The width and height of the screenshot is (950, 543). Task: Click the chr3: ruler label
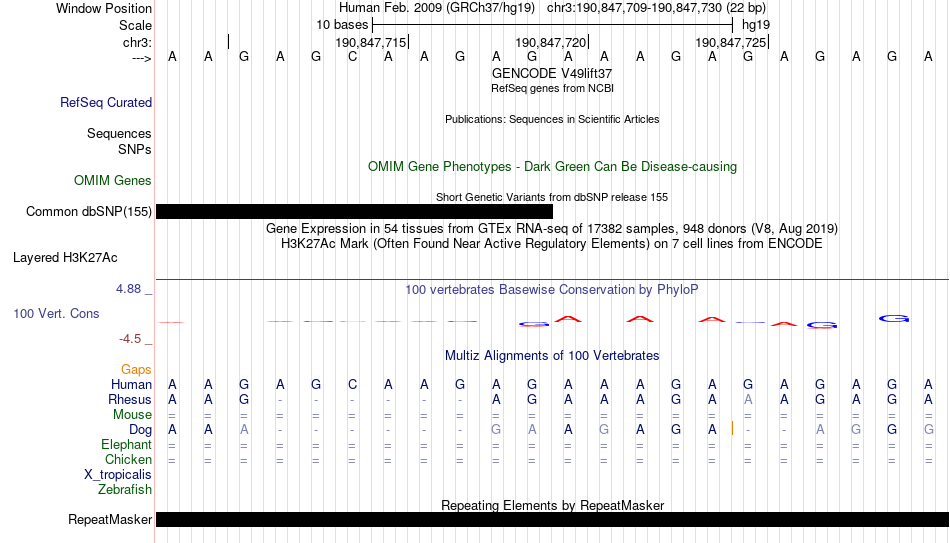tap(137, 42)
